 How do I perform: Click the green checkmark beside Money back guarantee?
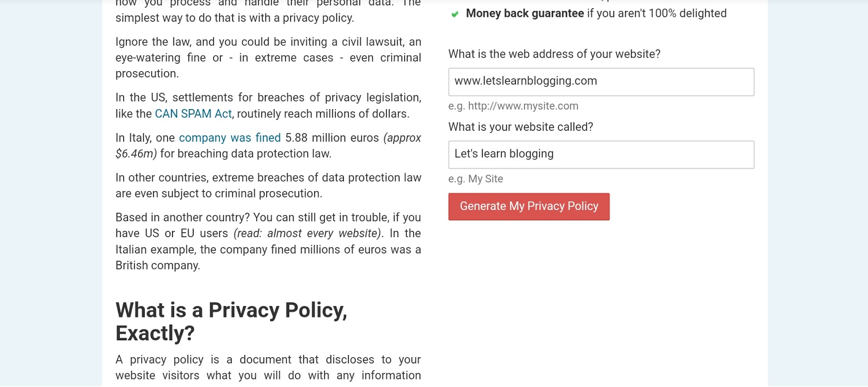(455, 14)
